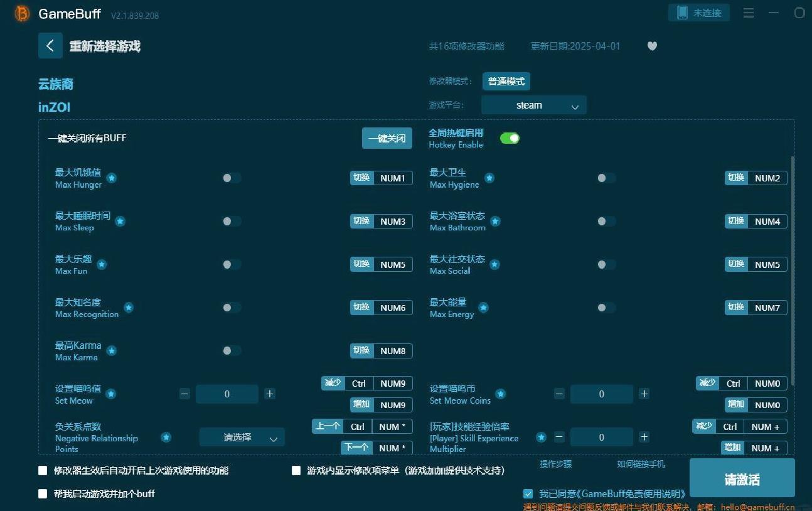Enable the Max Energy toggle
This screenshot has width=812, height=511.
click(606, 308)
